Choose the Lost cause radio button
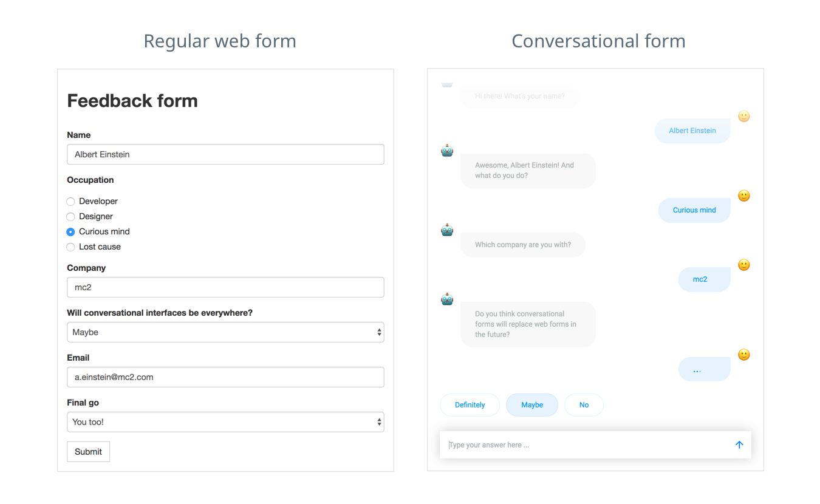Image resolution: width=820 pixels, height=504 pixels. point(70,247)
